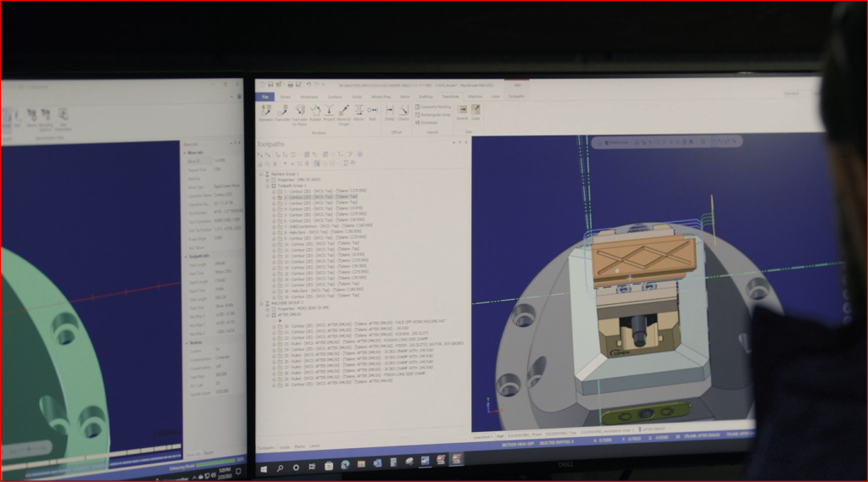Click the New file quick access icon
Image resolution: width=868 pixels, height=482 pixels.
(262, 85)
